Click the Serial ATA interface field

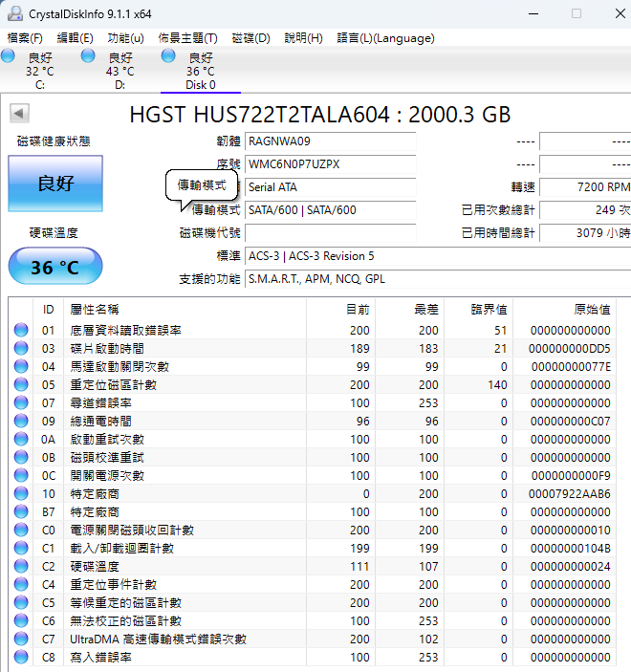tap(330, 187)
